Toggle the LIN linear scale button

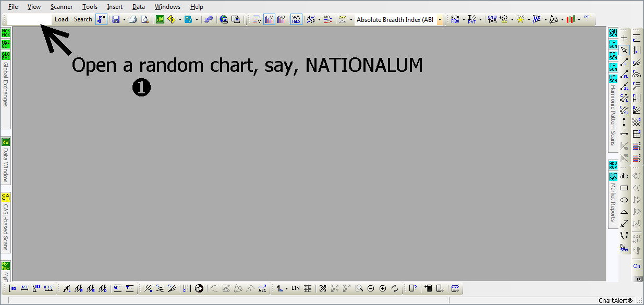pyautogui.click(x=296, y=288)
